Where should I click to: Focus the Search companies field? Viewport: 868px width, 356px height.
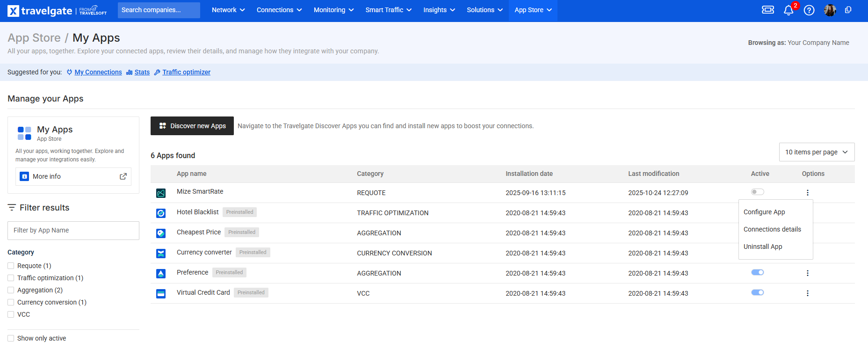tap(159, 10)
